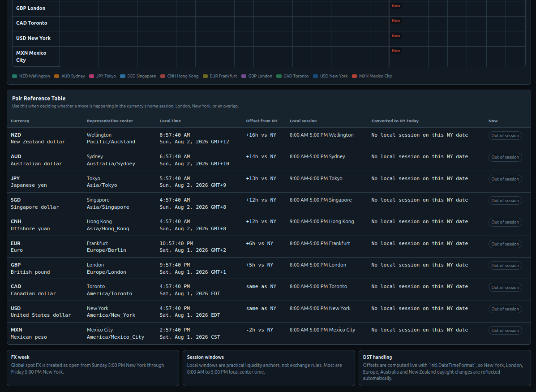Image resolution: width=536 pixels, height=392 pixels.
Task: Click the Out of session badge for EUR
Action: pos(505,244)
